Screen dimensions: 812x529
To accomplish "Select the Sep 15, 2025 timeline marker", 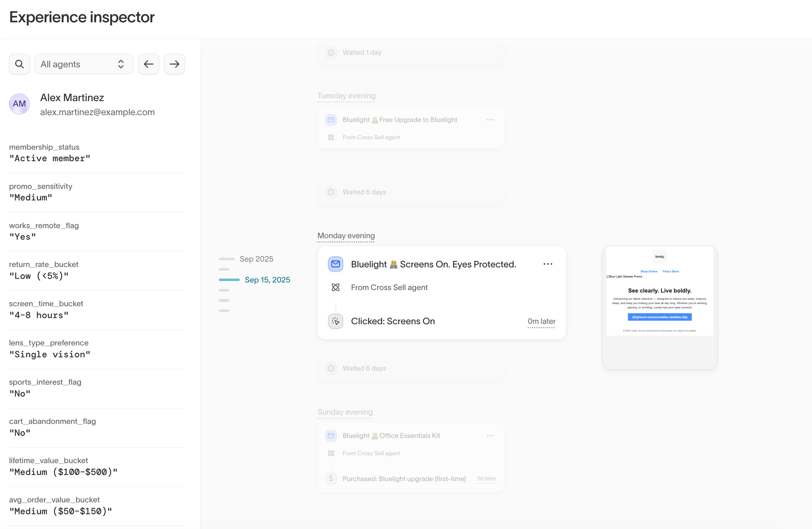I will (x=255, y=280).
